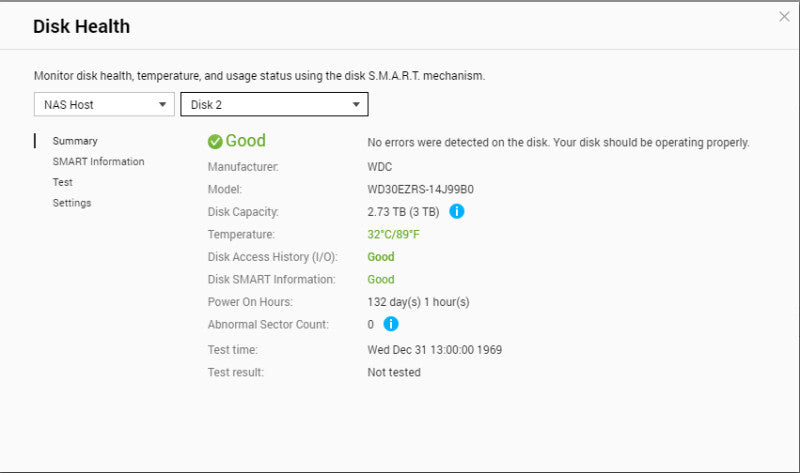Click the large green Good status text
The image size is (800, 473).
(x=245, y=140)
